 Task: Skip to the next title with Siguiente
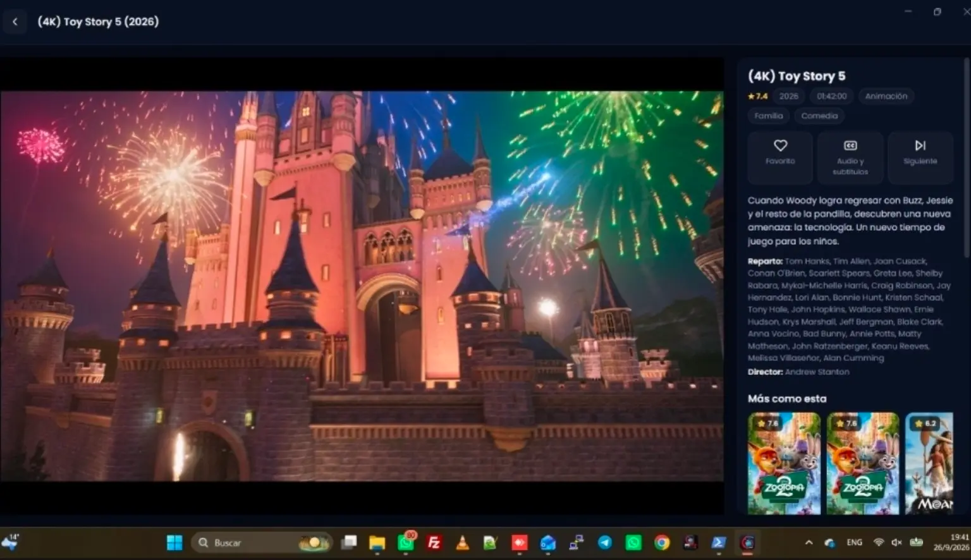920,157
